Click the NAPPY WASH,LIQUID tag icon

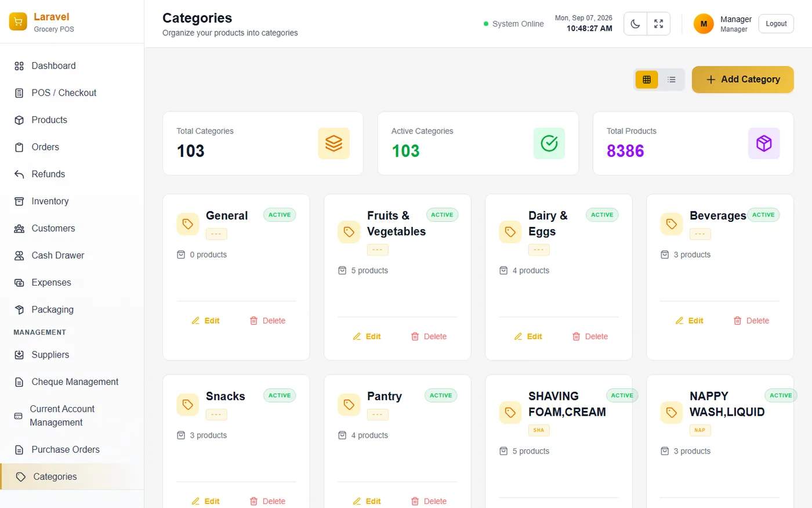tap(672, 413)
